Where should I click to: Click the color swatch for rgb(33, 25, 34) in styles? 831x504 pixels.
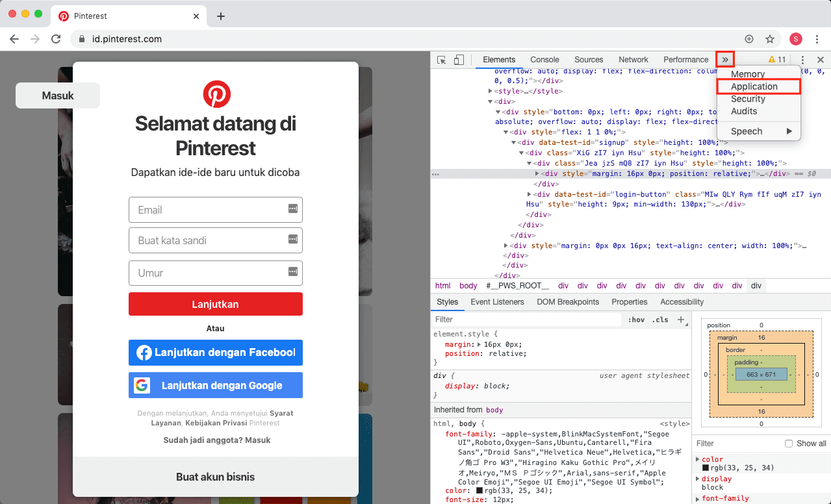pos(479,490)
